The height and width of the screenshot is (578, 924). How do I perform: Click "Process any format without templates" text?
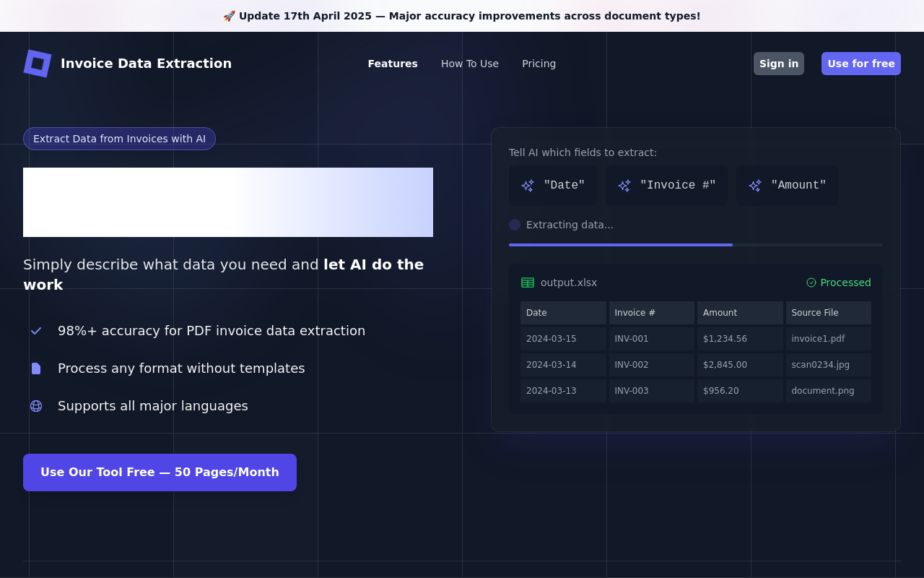[x=181, y=368]
